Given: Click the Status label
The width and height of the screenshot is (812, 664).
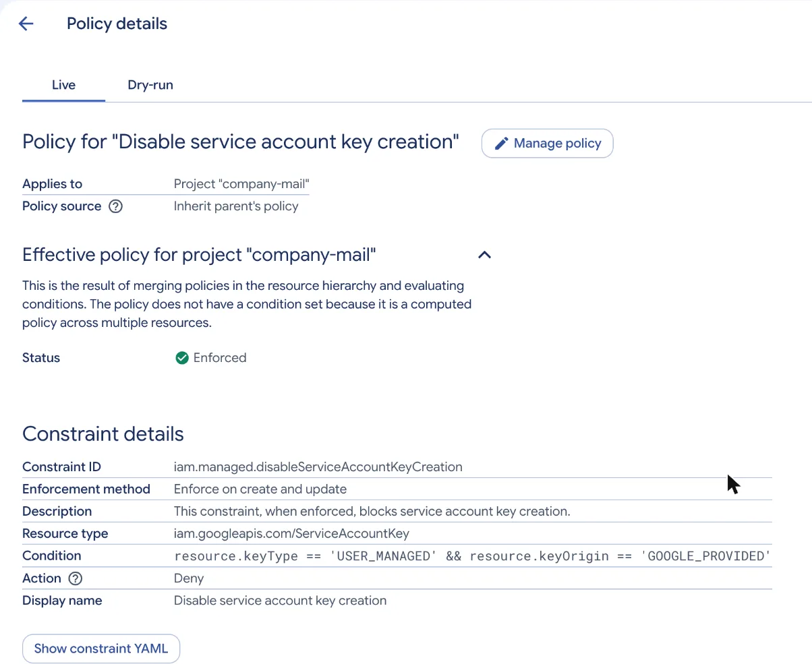Looking at the screenshot, I should (41, 358).
